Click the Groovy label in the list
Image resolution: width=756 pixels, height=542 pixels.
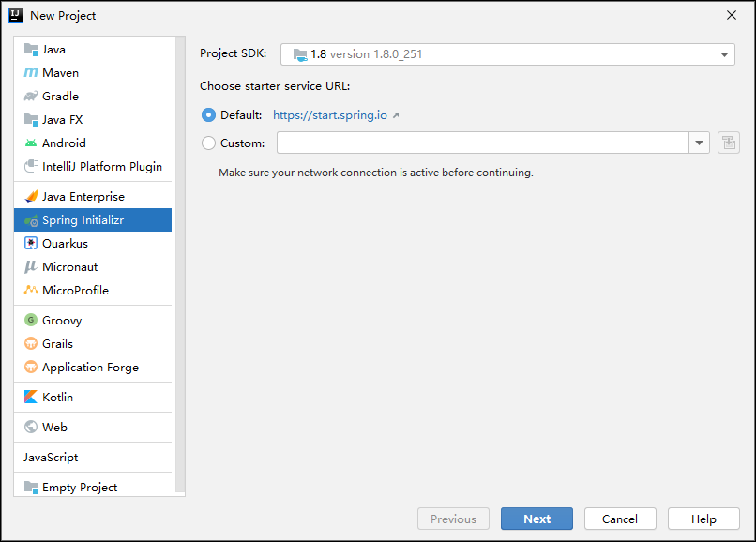pos(62,320)
